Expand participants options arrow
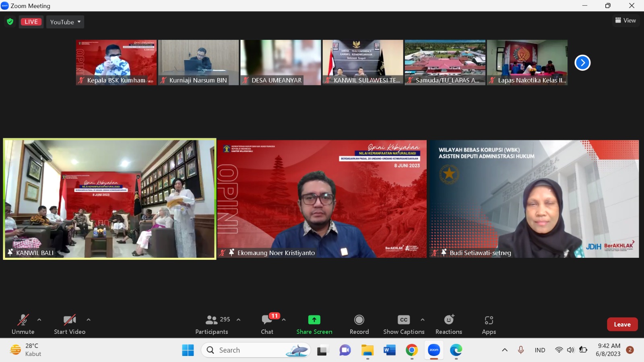The height and width of the screenshot is (362, 644). pos(238,320)
